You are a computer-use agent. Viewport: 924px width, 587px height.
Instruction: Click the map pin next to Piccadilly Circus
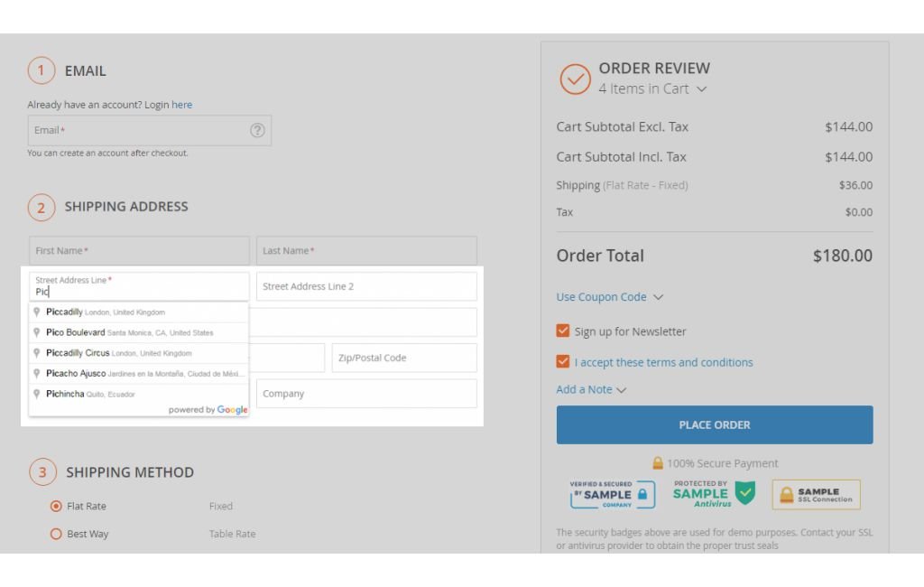tap(37, 353)
